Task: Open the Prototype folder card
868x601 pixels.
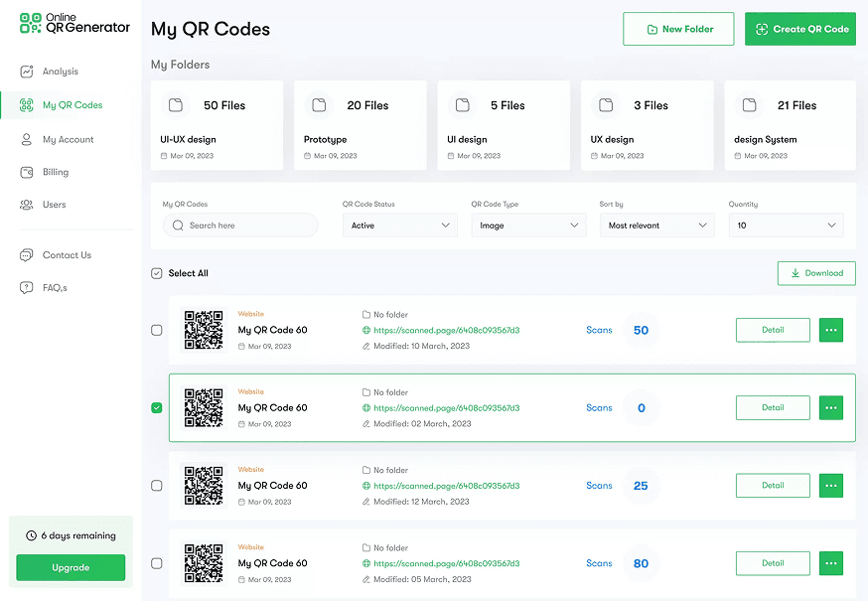Action: pos(360,124)
